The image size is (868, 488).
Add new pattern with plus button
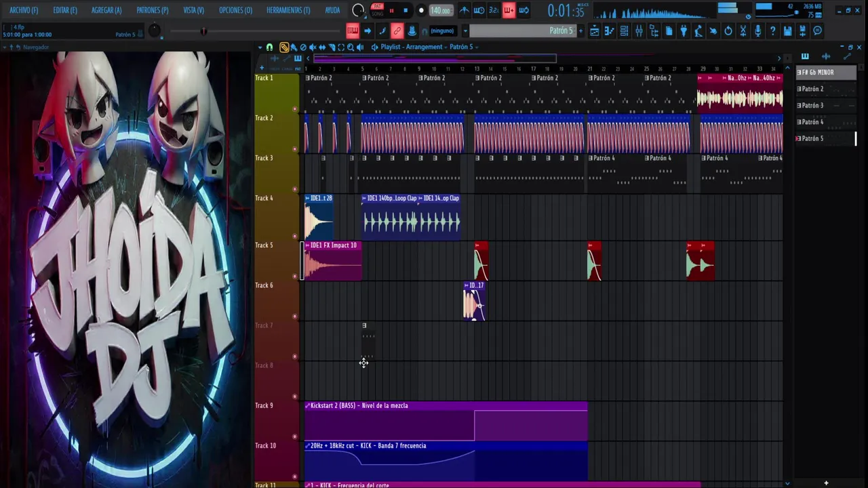click(x=580, y=30)
